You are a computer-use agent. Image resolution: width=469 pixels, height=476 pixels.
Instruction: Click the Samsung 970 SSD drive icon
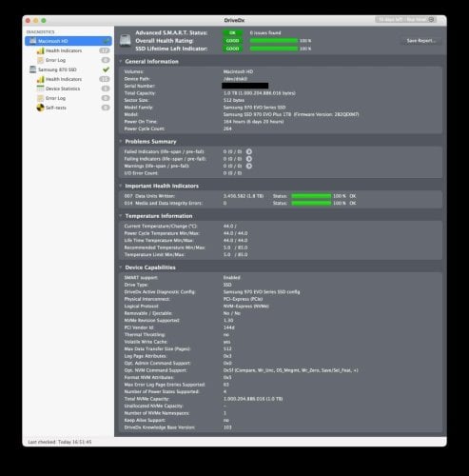(x=32, y=69)
